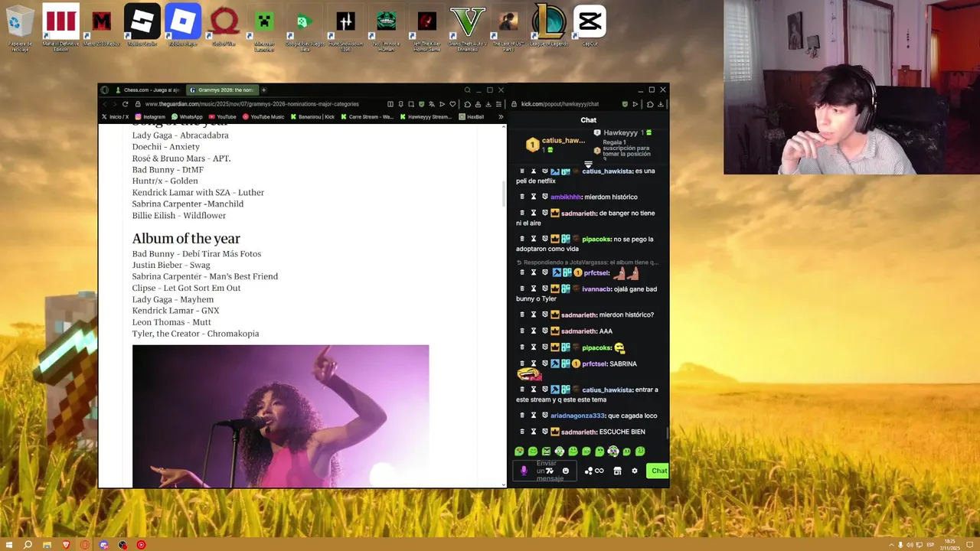
Task: Click the green Chat send button
Action: tap(658, 471)
